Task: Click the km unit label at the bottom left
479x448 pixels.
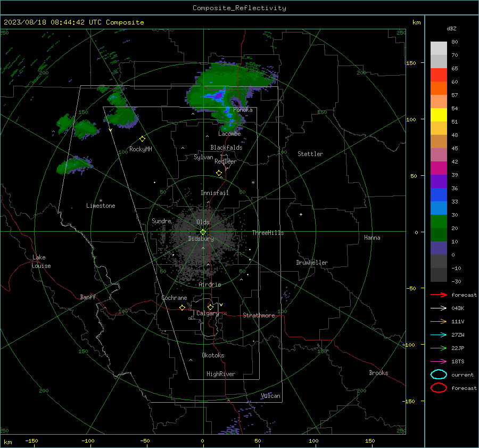Action: pyautogui.click(x=7, y=442)
